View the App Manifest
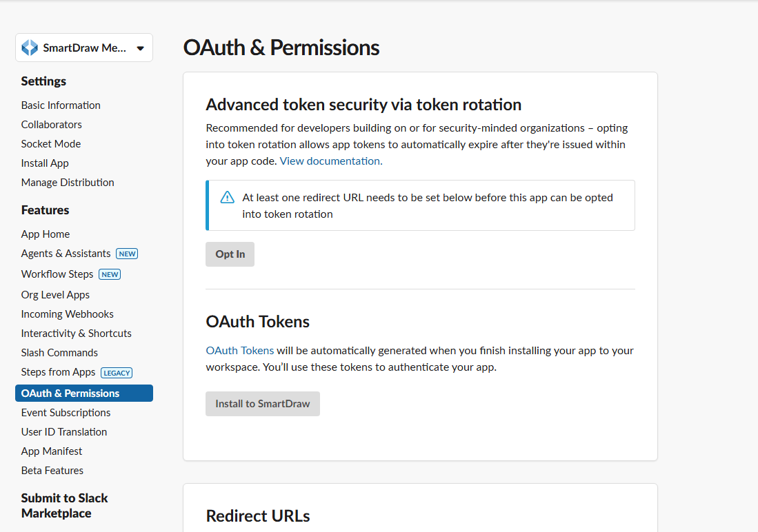 (x=51, y=451)
